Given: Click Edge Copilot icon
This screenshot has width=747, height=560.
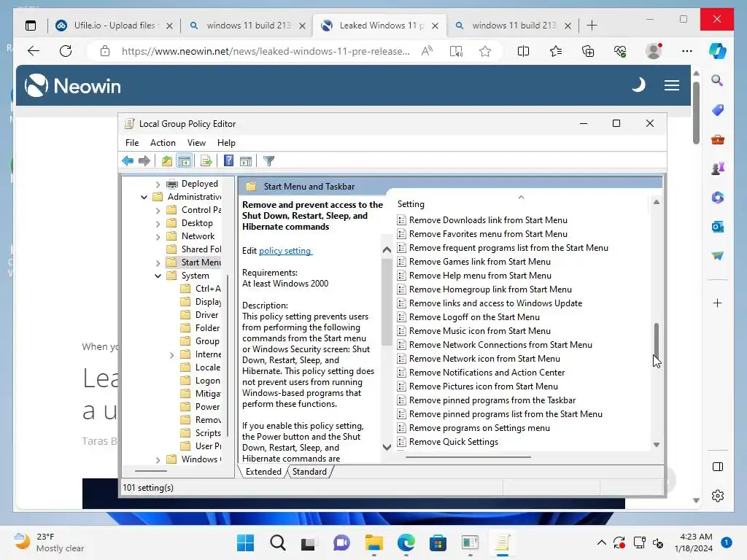Looking at the screenshot, I should click(718, 51).
